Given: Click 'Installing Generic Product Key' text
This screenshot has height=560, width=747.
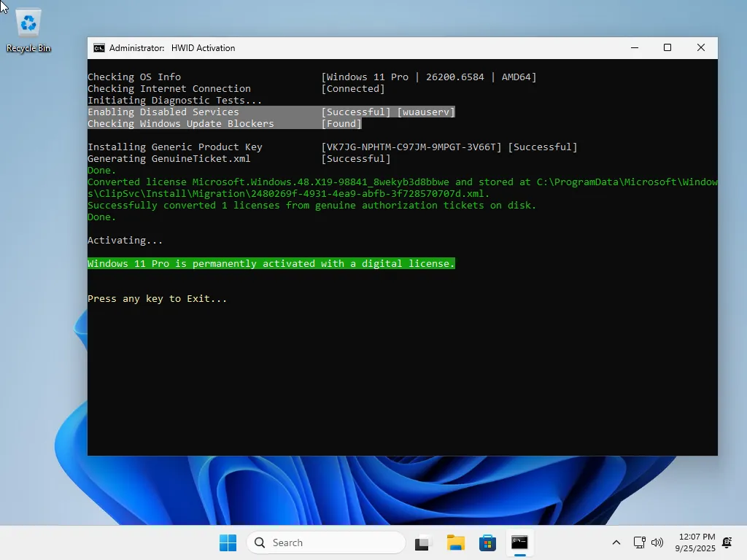Looking at the screenshot, I should click(x=175, y=147).
